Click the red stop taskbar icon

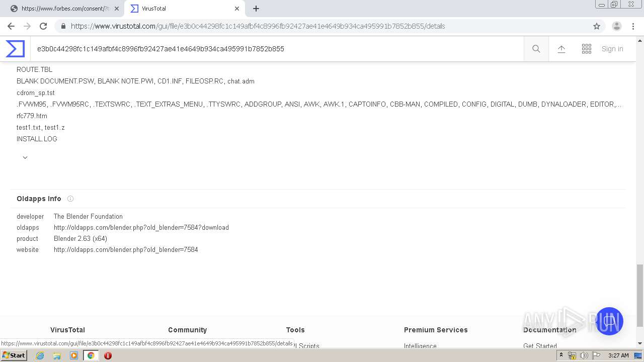[108, 355]
